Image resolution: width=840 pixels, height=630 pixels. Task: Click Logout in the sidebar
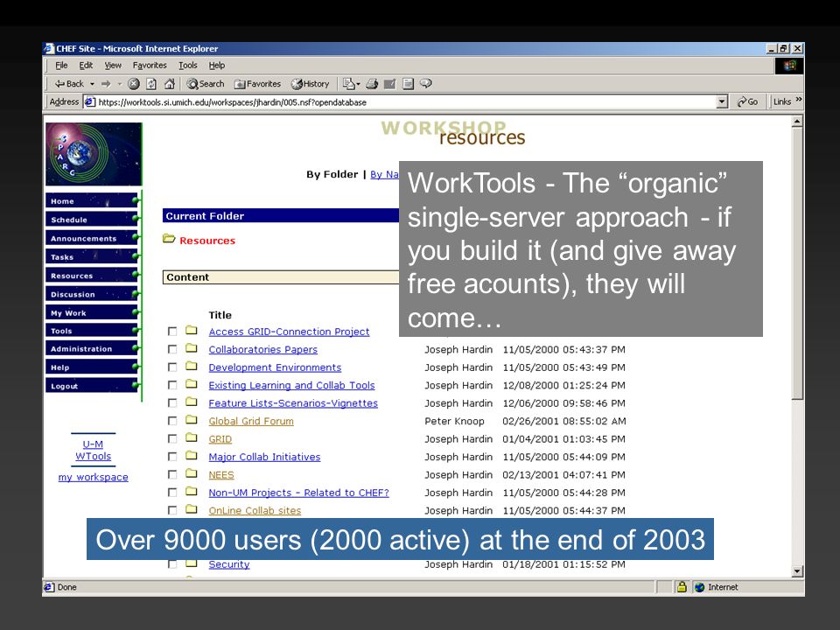click(x=92, y=386)
